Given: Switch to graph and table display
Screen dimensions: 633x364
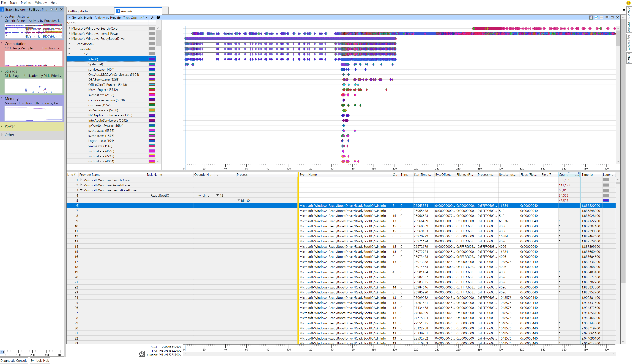Looking at the screenshot, I should (591, 17).
